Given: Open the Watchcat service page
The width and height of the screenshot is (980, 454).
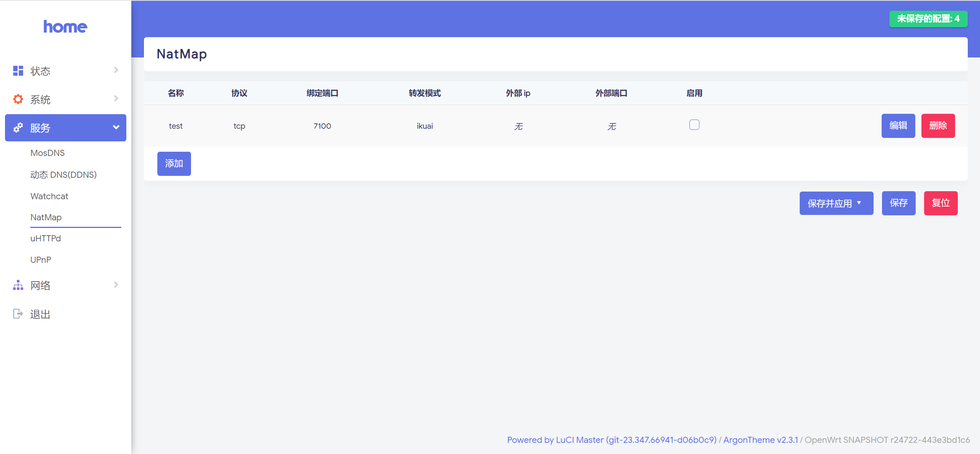Looking at the screenshot, I should 49,196.
